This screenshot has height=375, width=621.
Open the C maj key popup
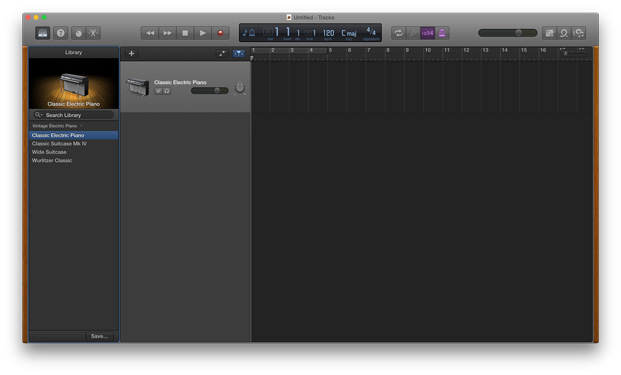(349, 33)
